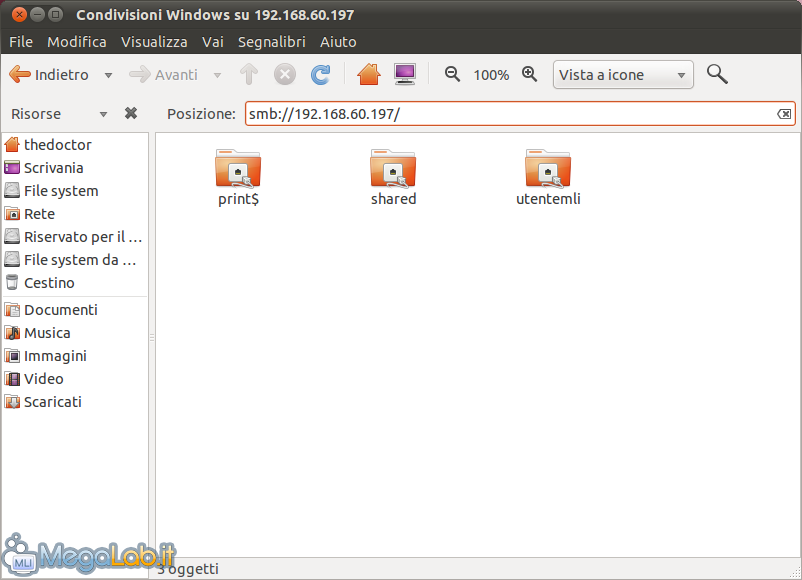Select the shared network folder
The height and width of the screenshot is (580, 802).
[x=393, y=177]
